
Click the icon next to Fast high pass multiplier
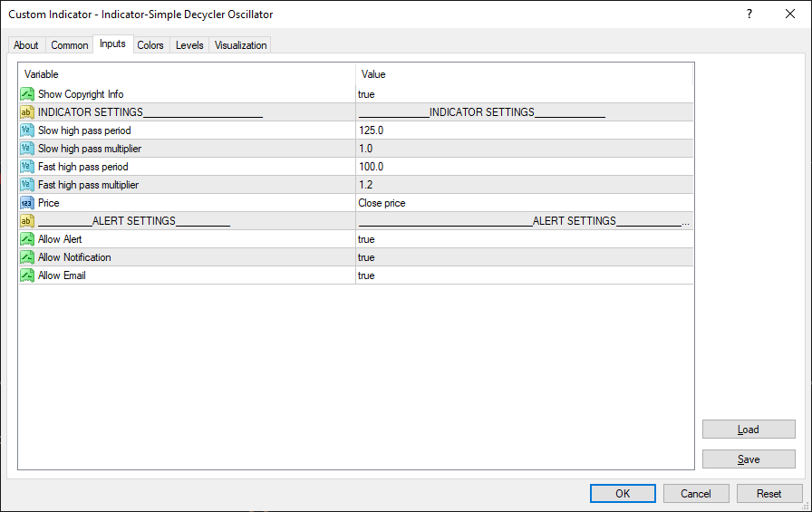coord(27,185)
